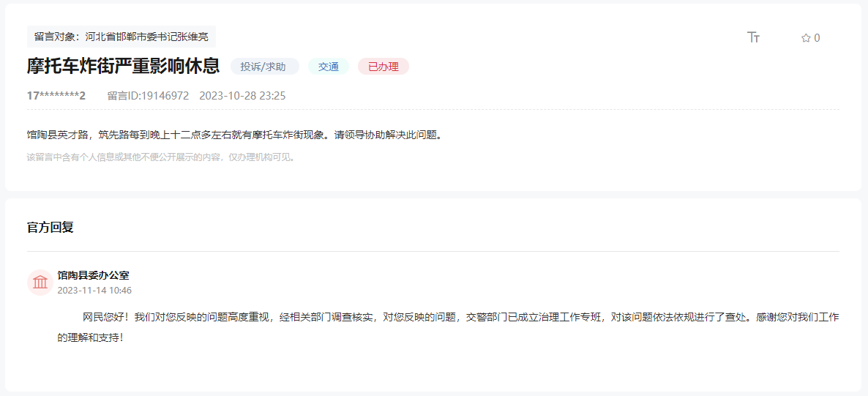Click the username 17********2

56,96
